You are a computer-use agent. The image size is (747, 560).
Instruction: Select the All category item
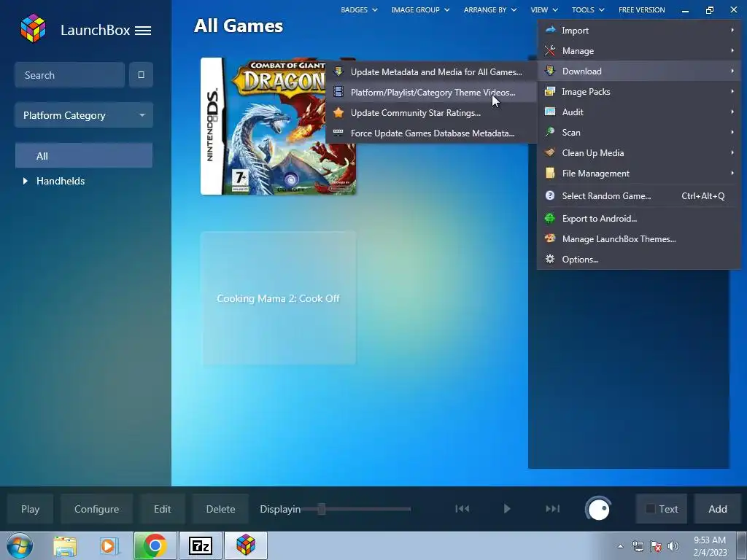click(84, 156)
